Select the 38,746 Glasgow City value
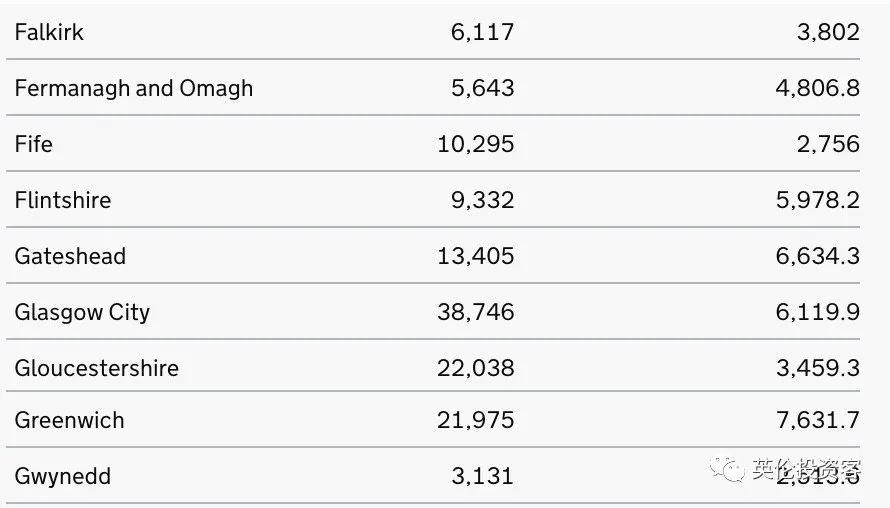This screenshot has width=890, height=508. pos(476,312)
